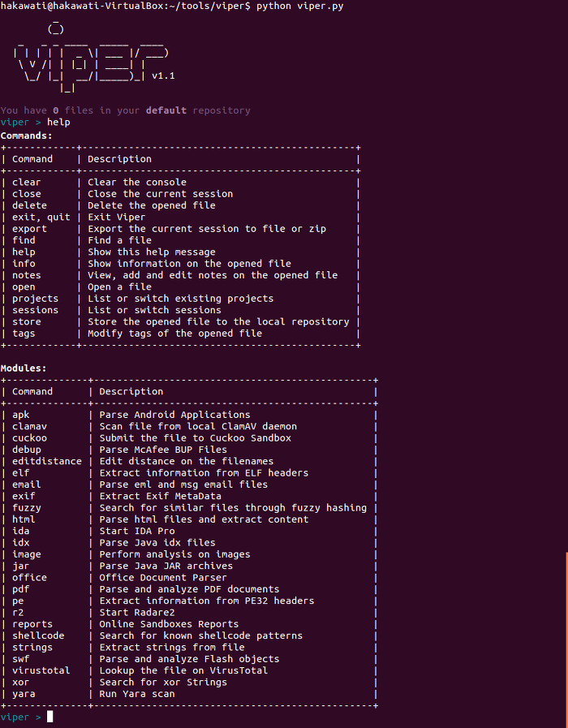
Task: Click the 'reports' module name
Action: (32, 623)
